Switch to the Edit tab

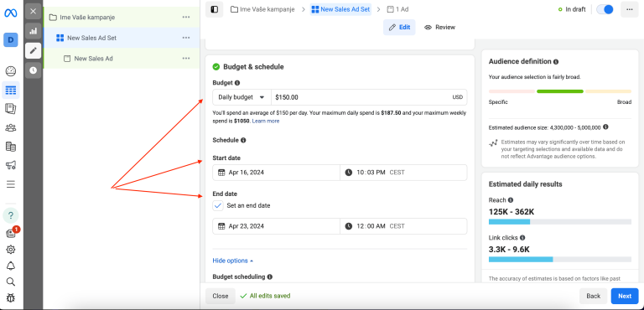[399, 27]
